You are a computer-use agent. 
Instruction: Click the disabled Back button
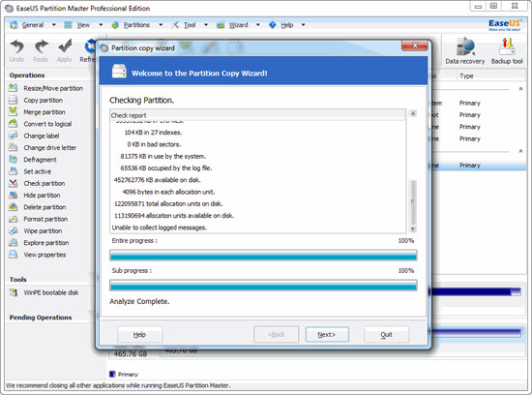pyautogui.click(x=277, y=335)
